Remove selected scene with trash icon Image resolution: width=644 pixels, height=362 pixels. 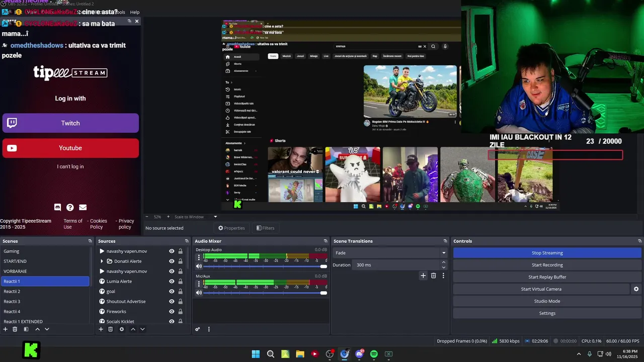pyautogui.click(x=15, y=329)
